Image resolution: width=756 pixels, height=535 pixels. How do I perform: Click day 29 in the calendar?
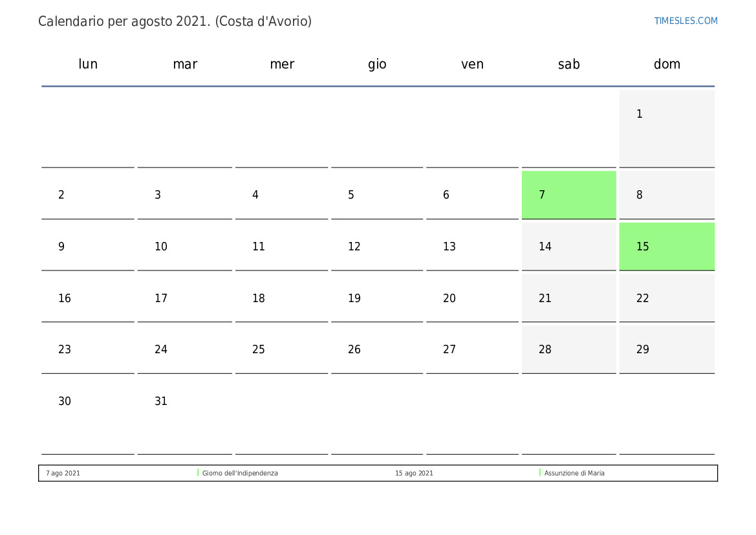[667, 350]
